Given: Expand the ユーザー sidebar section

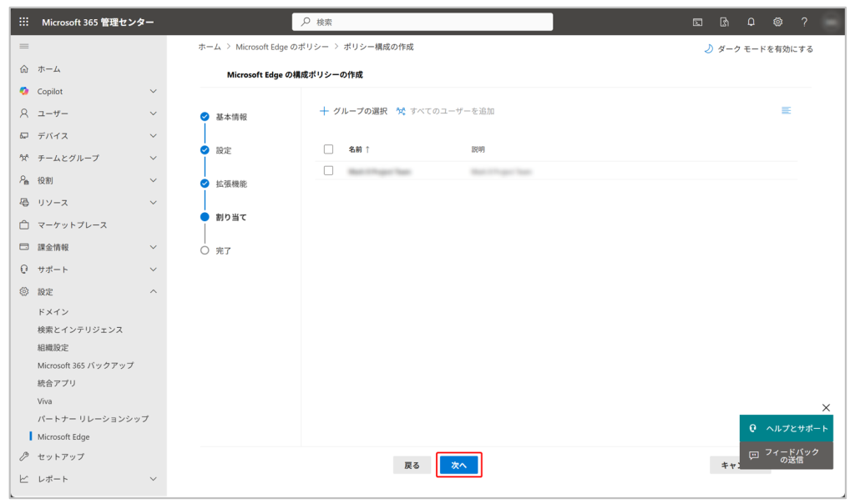Looking at the screenshot, I should [x=154, y=113].
